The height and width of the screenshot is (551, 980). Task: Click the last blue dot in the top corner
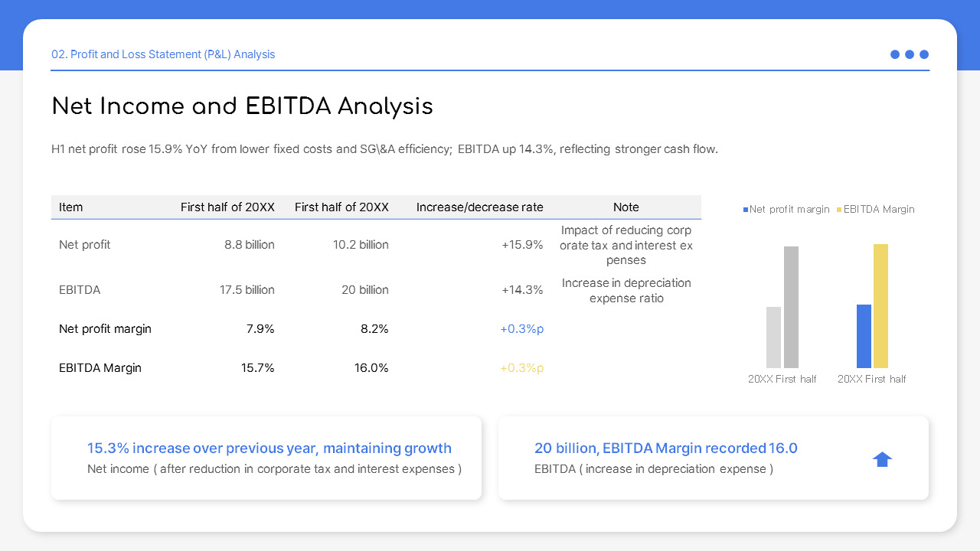pos(924,54)
